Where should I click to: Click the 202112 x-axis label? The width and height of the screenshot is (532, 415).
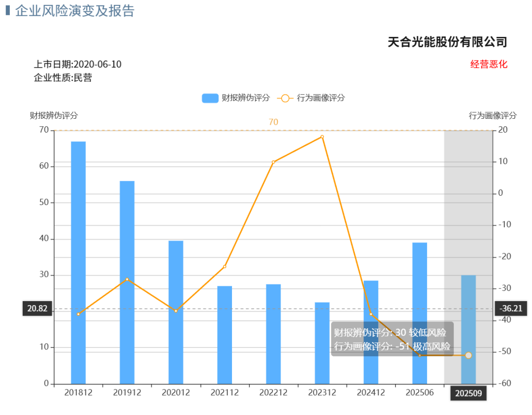(x=225, y=393)
